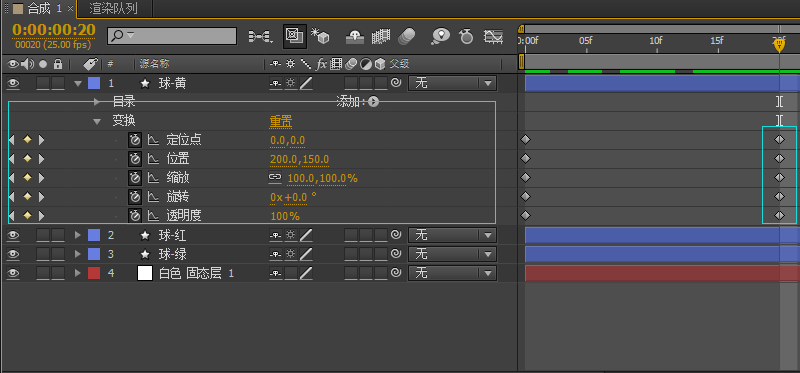The height and width of the screenshot is (373, 800).
Task: Toggle 旋转 keyframe at current time
Action: 27,197
